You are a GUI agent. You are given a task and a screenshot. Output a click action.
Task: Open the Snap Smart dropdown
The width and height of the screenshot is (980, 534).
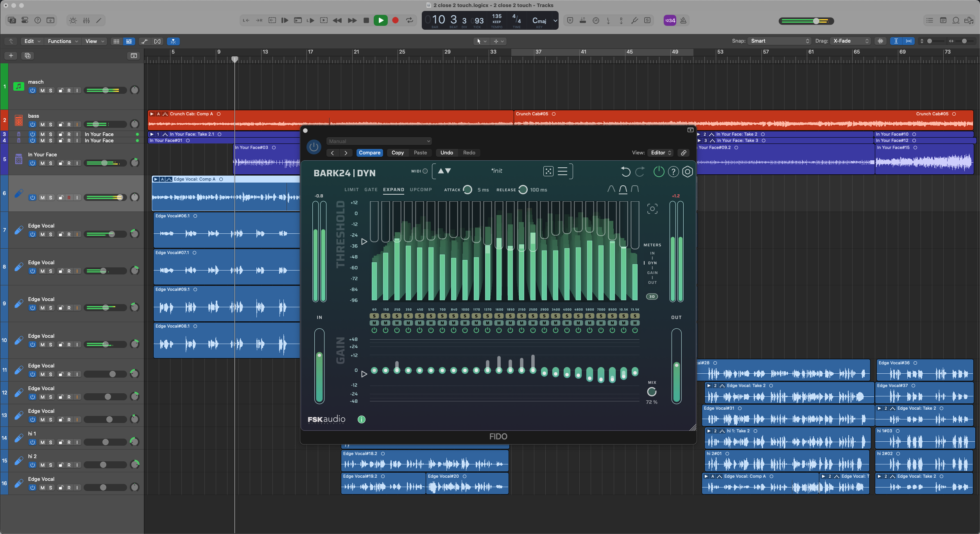(x=779, y=41)
